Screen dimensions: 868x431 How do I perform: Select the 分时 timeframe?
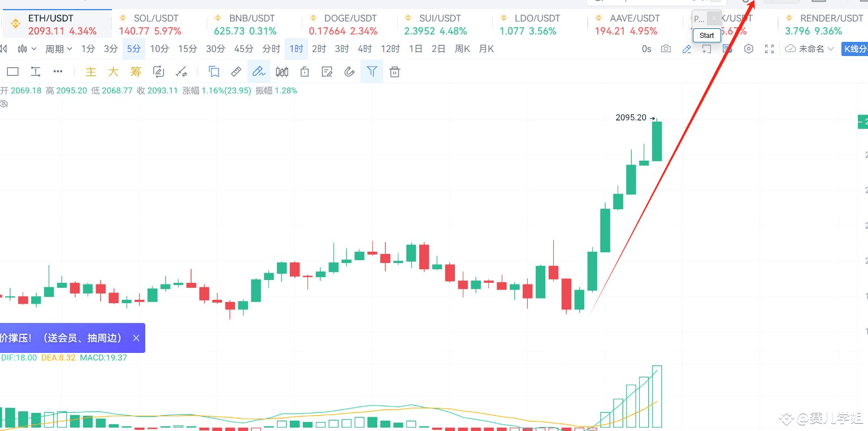pos(271,49)
